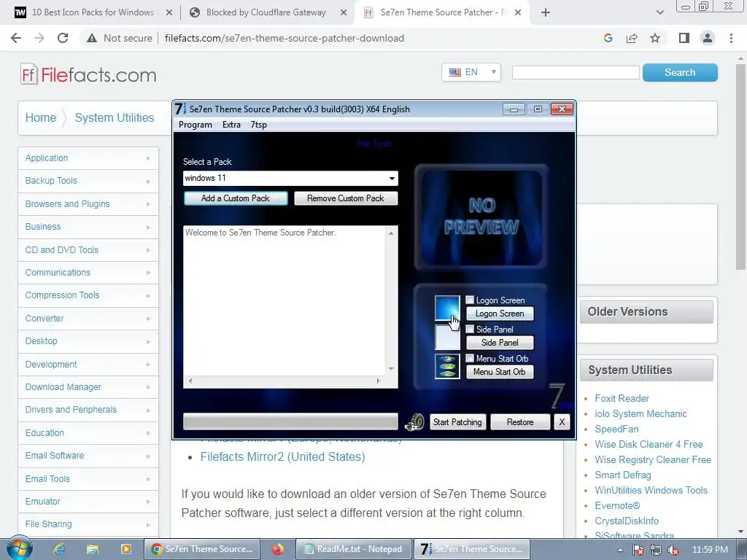Viewport: 747px width, 560px height.
Task: Open the Select a Pack dropdown
Action: tap(392, 178)
